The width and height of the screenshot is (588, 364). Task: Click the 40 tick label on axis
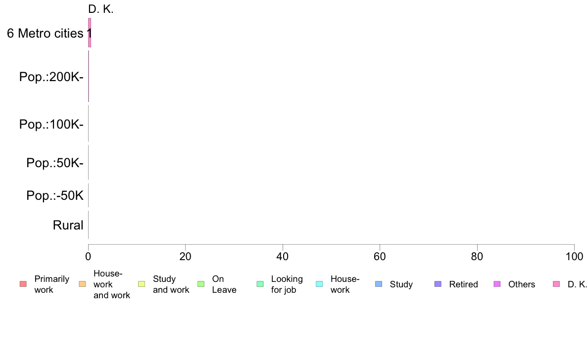(283, 256)
